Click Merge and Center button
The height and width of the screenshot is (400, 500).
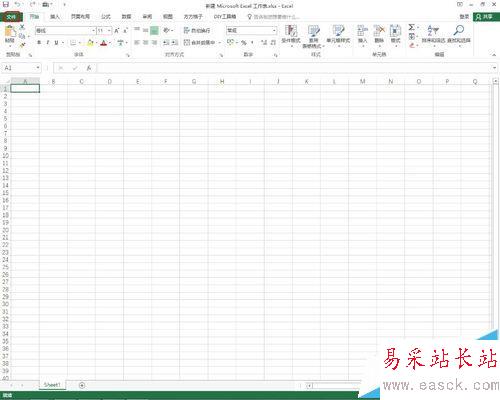(200, 43)
